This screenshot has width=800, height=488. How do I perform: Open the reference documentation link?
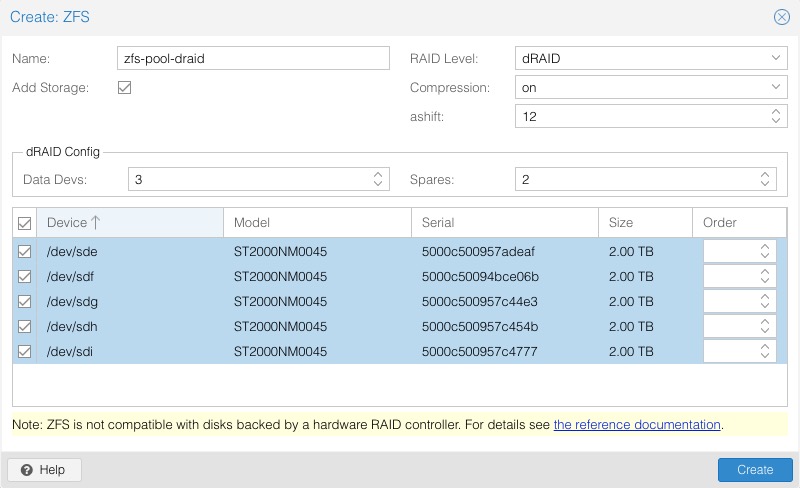tap(637, 425)
